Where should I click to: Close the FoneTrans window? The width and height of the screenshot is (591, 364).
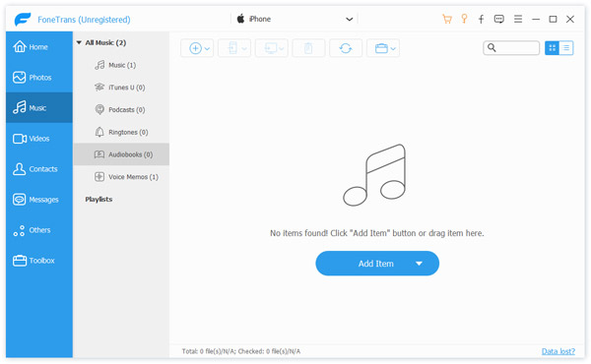[x=570, y=19]
